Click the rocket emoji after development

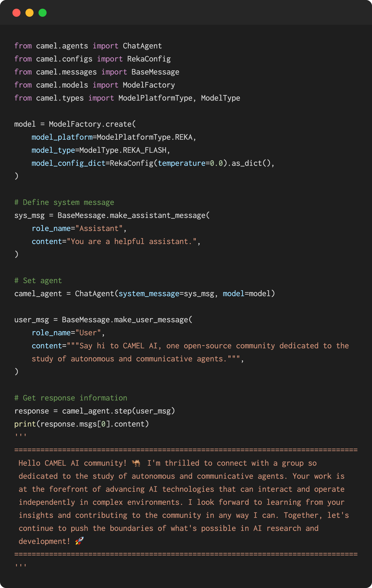click(79, 541)
